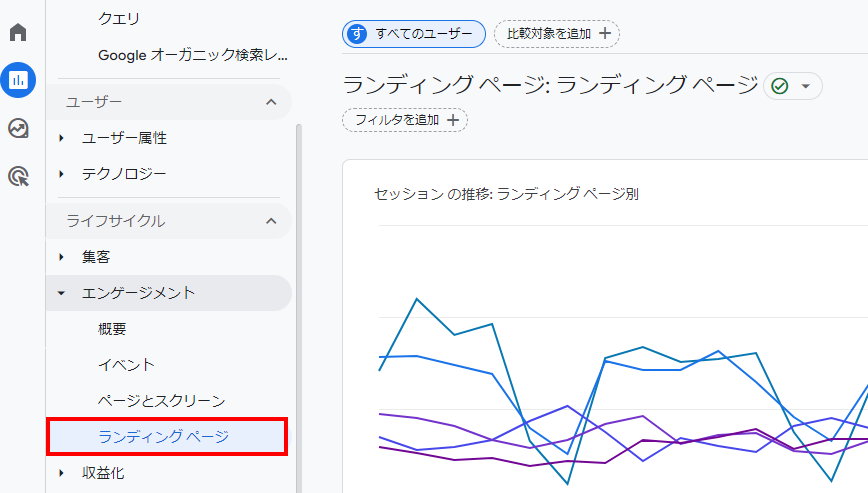Click the blue す avatar badge

(357, 34)
